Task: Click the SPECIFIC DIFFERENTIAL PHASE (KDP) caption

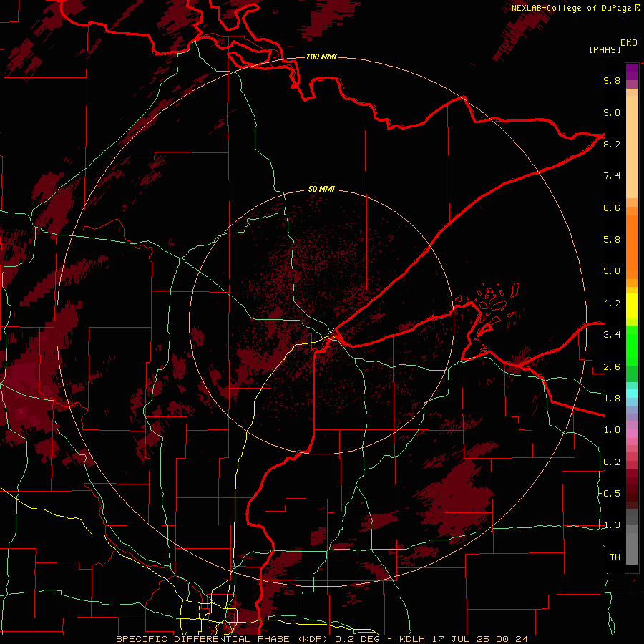Action: point(221,639)
